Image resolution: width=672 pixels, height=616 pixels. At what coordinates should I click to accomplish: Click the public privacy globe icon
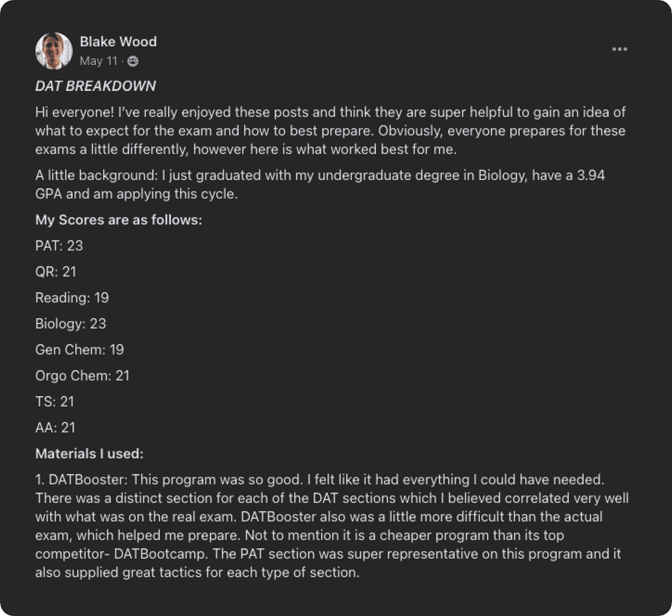pyautogui.click(x=133, y=61)
